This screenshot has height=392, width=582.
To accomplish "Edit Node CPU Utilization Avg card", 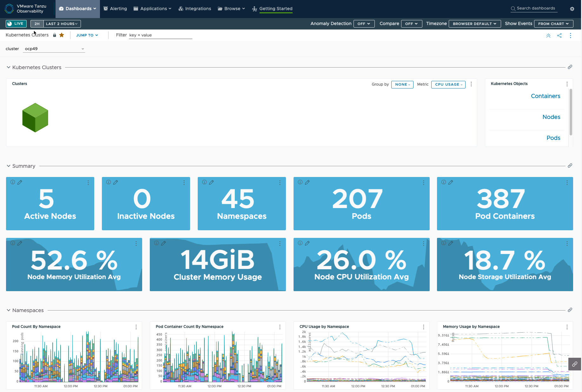I will (307, 243).
